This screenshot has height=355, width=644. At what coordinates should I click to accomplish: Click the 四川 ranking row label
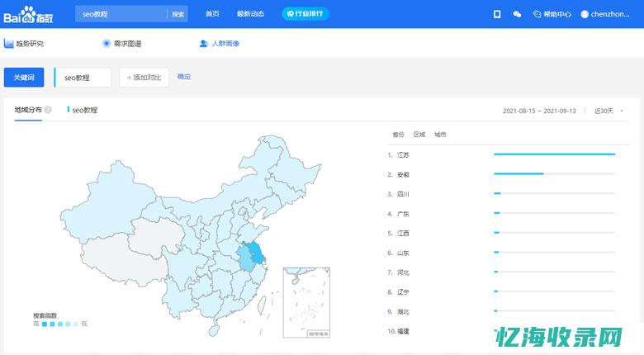403,194
